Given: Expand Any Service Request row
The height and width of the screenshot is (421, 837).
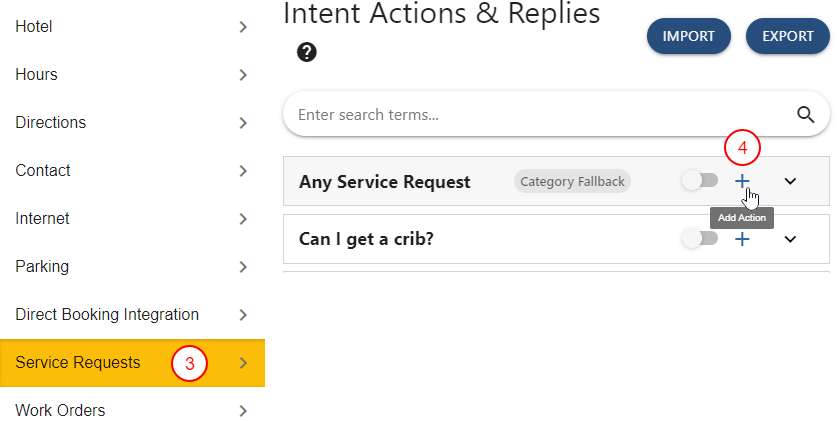Looking at the screenshot, I should click(790, 181).
